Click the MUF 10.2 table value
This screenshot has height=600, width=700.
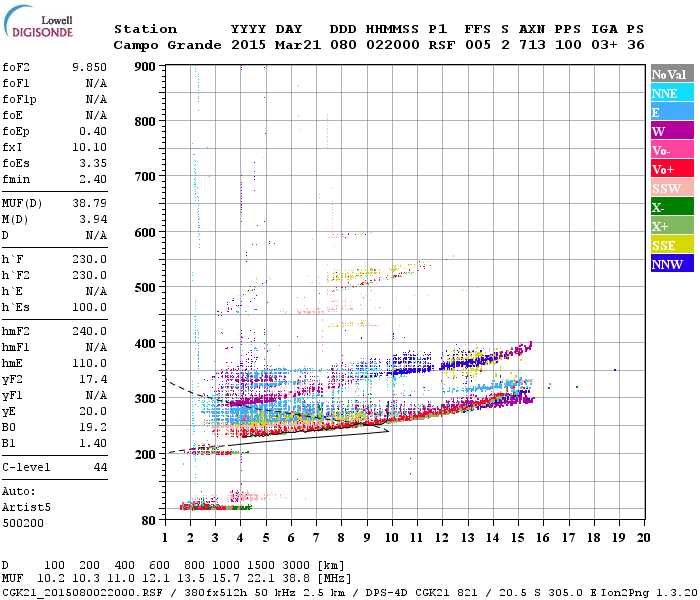coord(51,579)
